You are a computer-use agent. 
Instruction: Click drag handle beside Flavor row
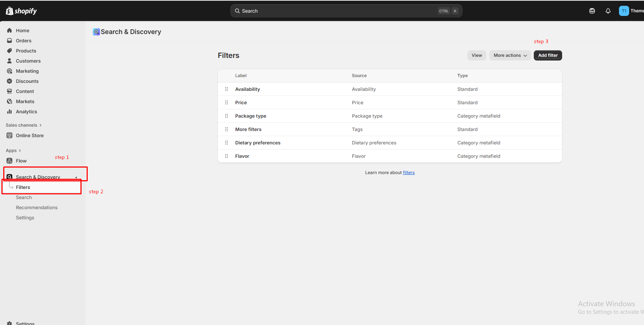point(227,156)
